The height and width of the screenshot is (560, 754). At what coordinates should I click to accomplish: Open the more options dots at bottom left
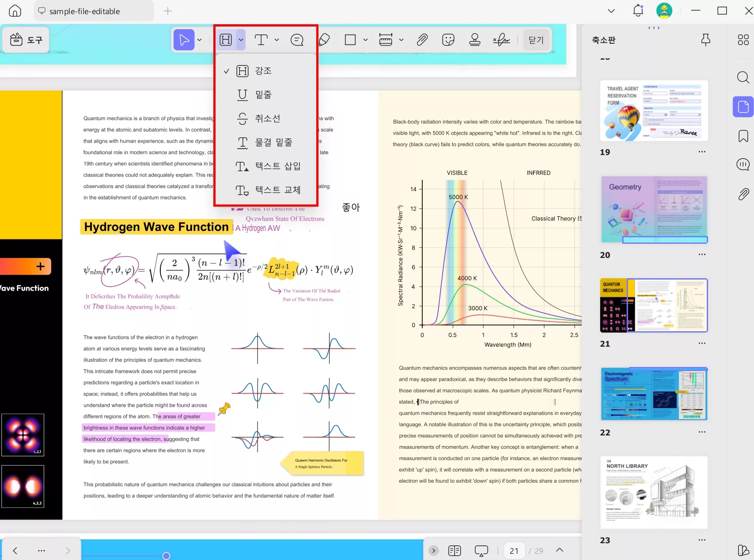42,550
